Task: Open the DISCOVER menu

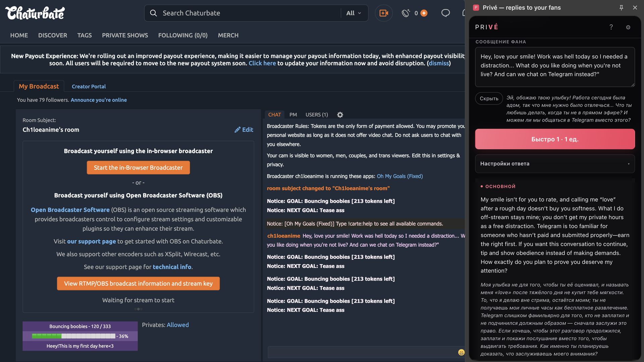Action: coord(53,35)
